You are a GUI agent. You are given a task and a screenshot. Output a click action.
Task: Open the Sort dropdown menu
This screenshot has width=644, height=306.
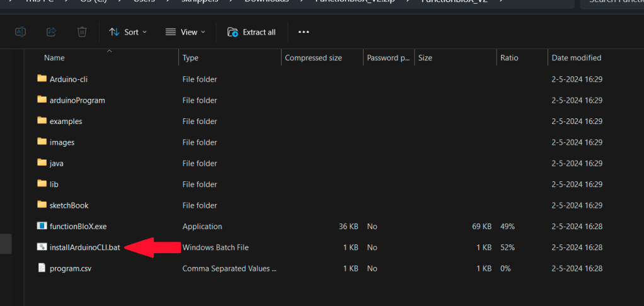(127, 32)
